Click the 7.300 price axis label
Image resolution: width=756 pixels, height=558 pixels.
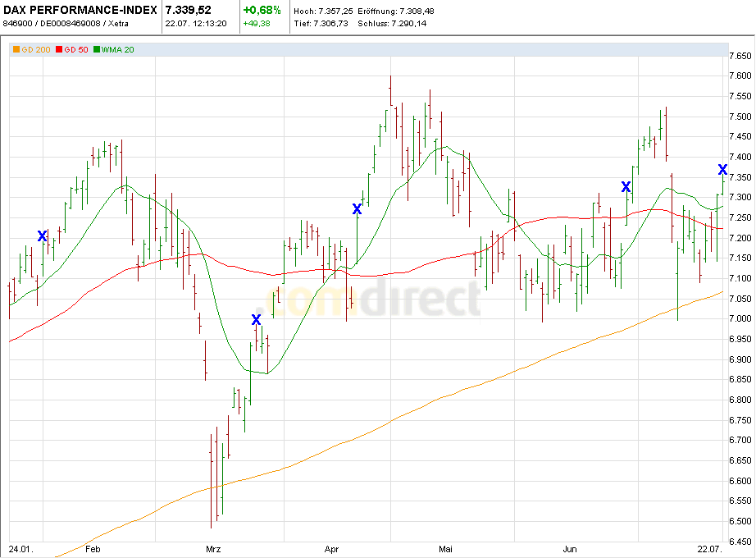coord(740,198)
